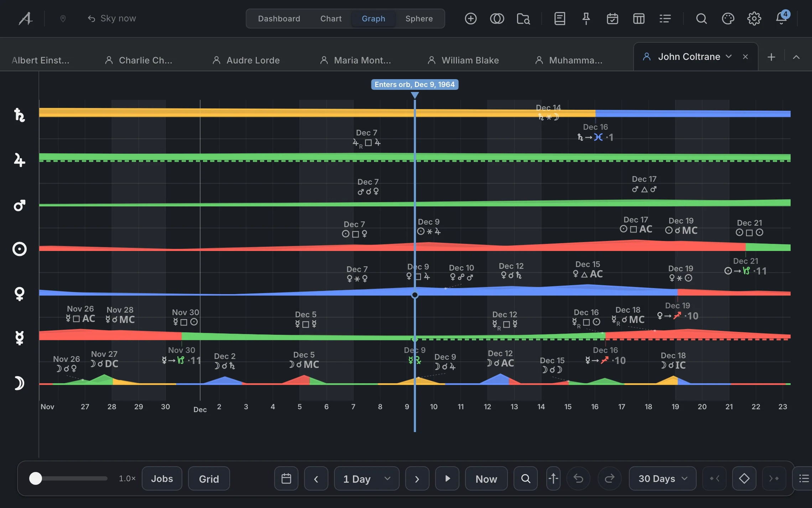Image resolution: width=812 pixels, height=508 pixels.
Task: Click the notes document icon
Action: [x=559, y=19]
